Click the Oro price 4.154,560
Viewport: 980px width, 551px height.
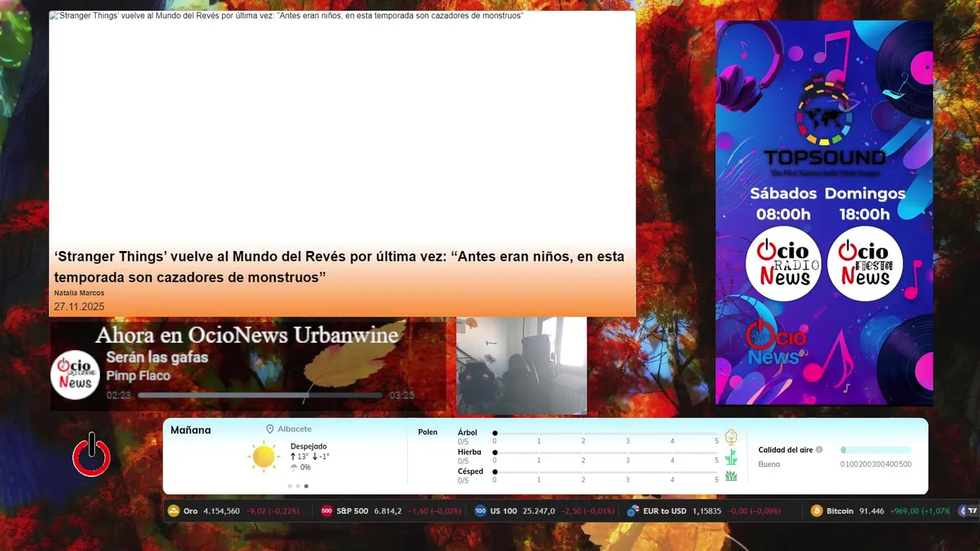coord(221,510)
